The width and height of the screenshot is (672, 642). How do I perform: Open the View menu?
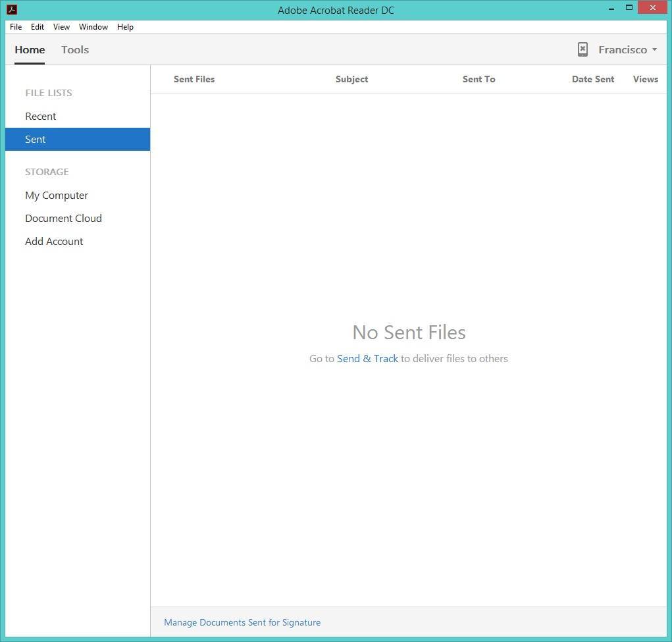(61, 27)
